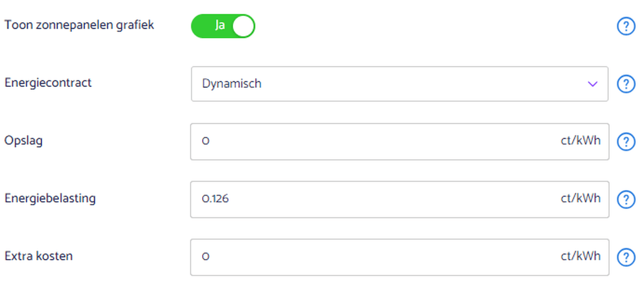Click the Opslag label text
644x289 pixels.
[23, 141]
